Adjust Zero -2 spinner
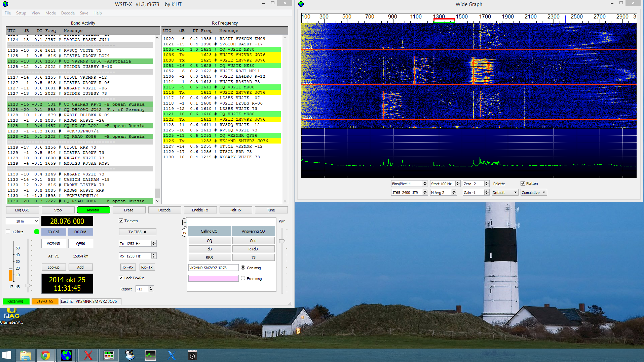The width and height of the screenshot is (644, 362). 487,184
